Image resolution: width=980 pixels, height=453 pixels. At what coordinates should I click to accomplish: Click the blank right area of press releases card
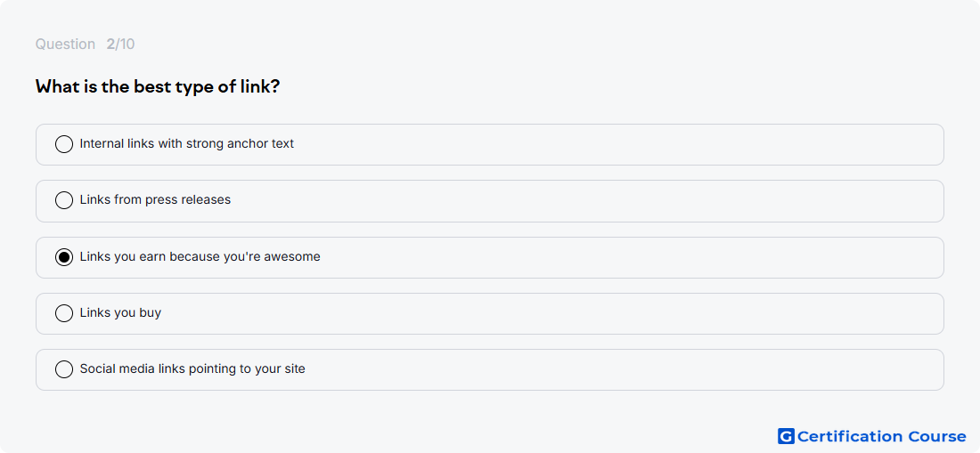[625, 201]
